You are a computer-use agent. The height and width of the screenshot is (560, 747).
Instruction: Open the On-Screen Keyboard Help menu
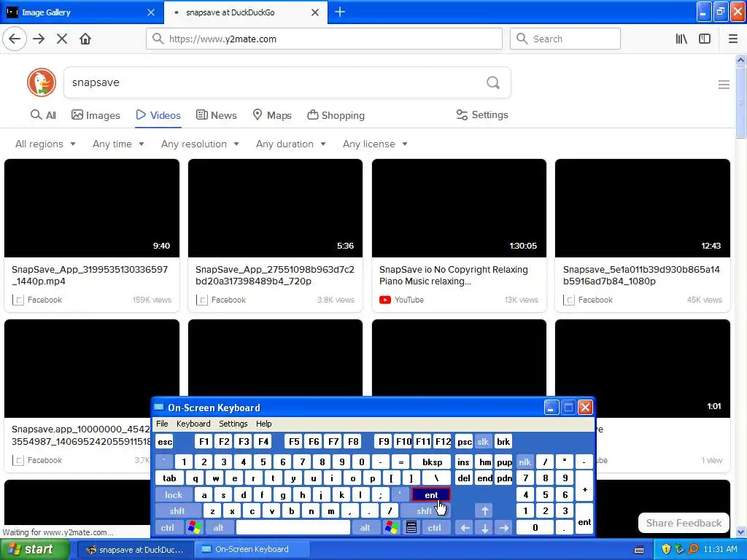coord(263,424)
